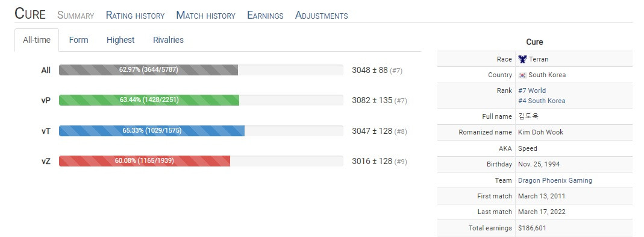Go to Match history
The height and width of the screenshot is (237, 644).
(x=206, y=16)
